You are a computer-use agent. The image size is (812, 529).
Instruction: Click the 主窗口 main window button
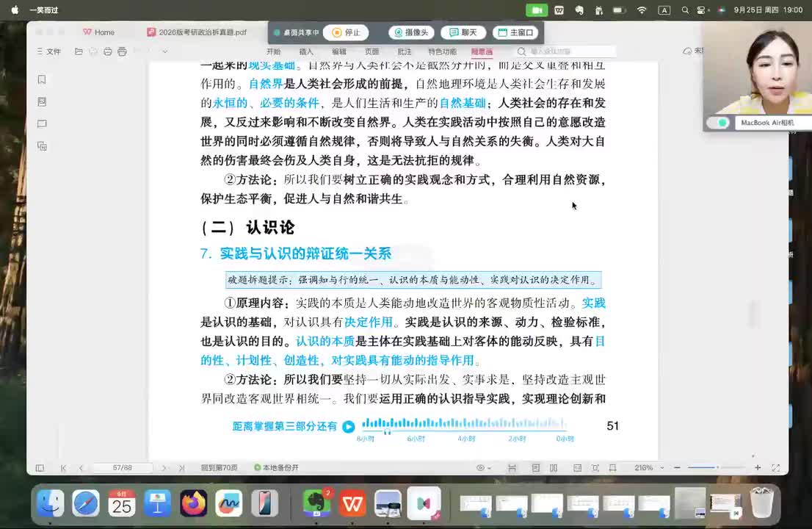click(515, 32)
